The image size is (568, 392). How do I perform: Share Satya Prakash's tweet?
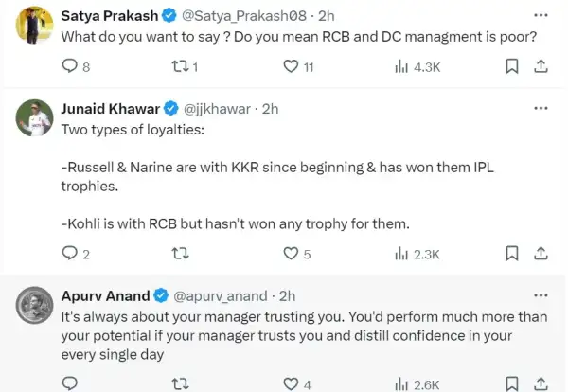tap(541, 66)
